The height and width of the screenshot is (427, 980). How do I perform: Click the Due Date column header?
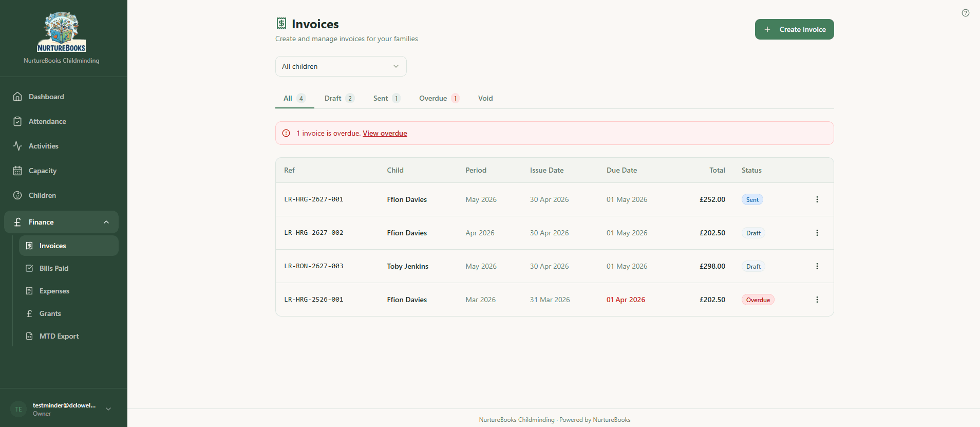pos(621,170)
